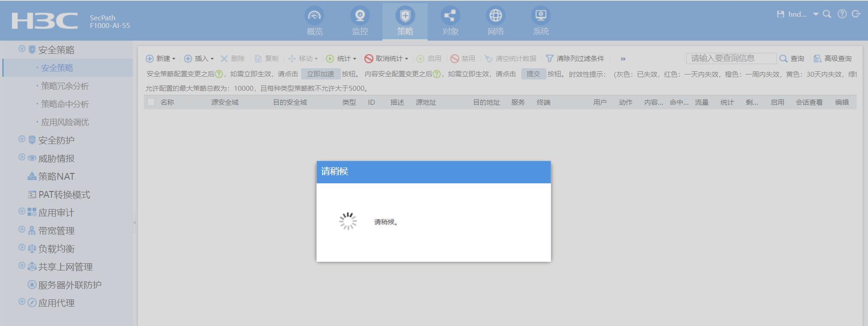Image resolution: width=868 pixels, height=326 pixels.
Task: Click the 服务 column header
Action: click(518, 102)
